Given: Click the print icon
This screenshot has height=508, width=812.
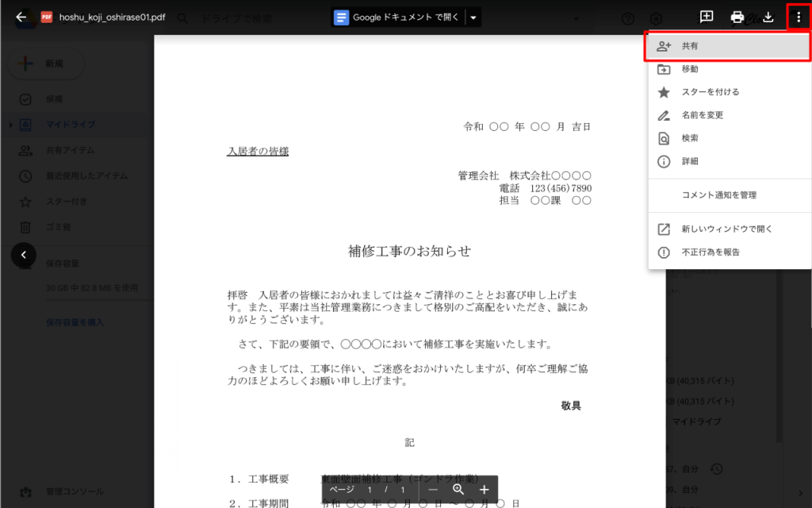Looking at the screenshot, I should [737, 17].
